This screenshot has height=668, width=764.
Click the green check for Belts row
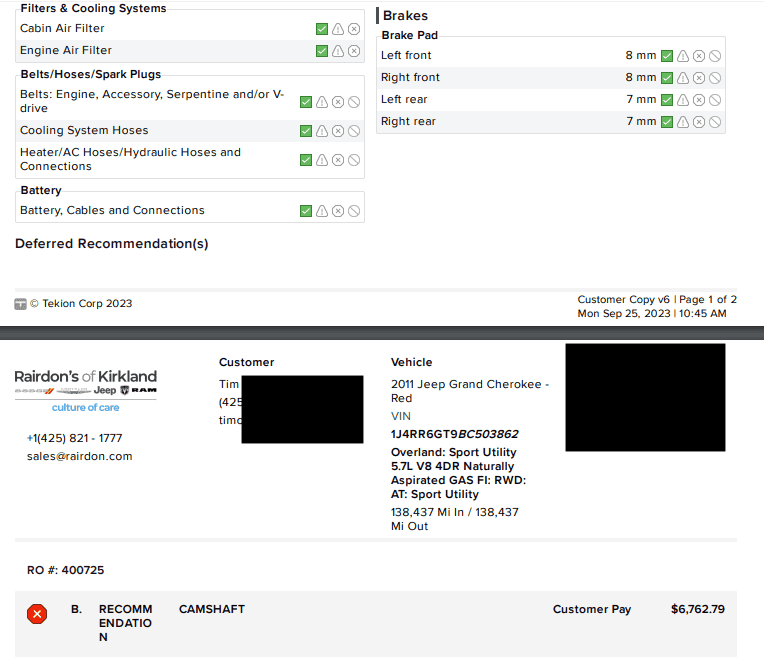pos(306,102)
